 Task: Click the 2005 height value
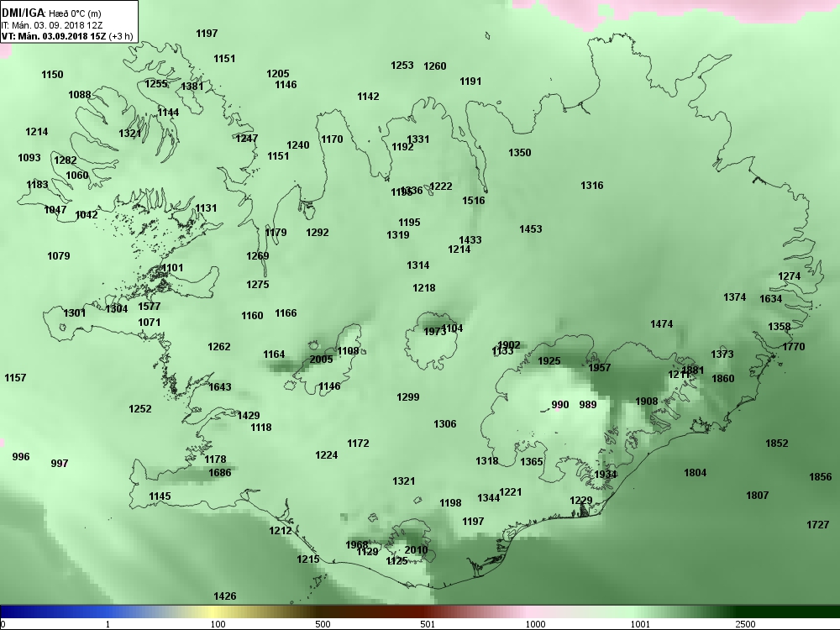321,359
